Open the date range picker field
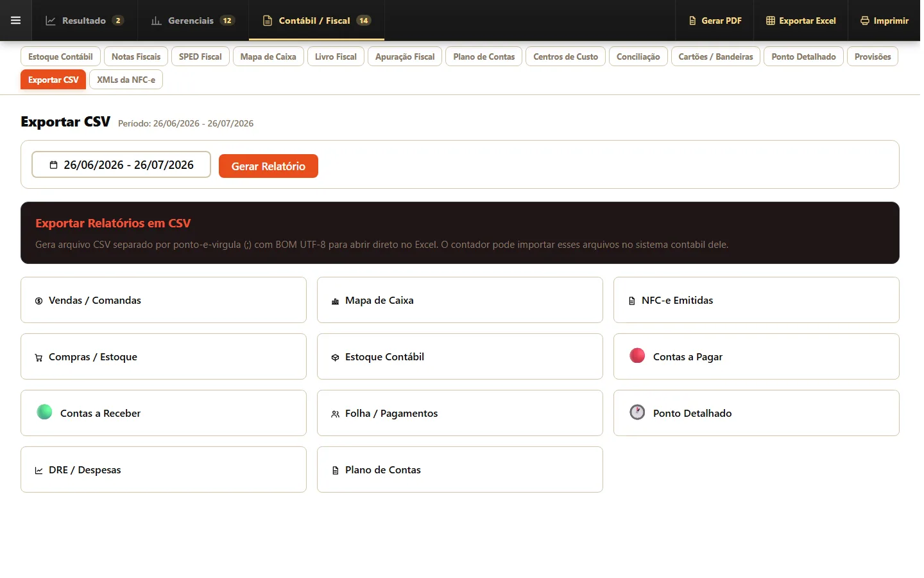 coord(121,164)
